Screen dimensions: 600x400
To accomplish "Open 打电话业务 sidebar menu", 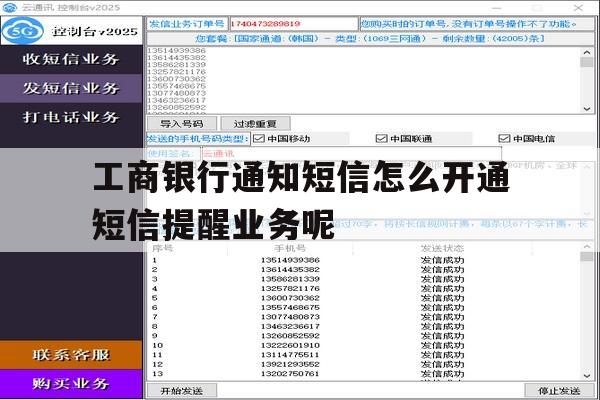I will click(x=71, y=117).
